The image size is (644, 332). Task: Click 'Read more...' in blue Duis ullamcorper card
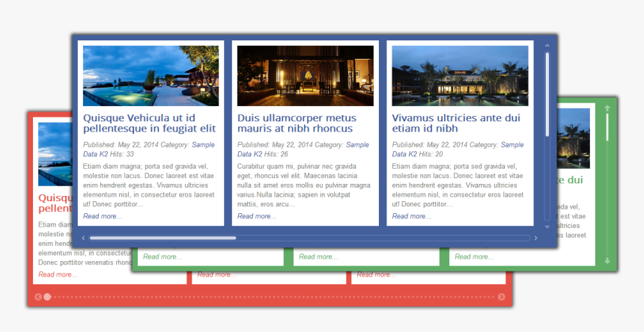click(257, 216)
